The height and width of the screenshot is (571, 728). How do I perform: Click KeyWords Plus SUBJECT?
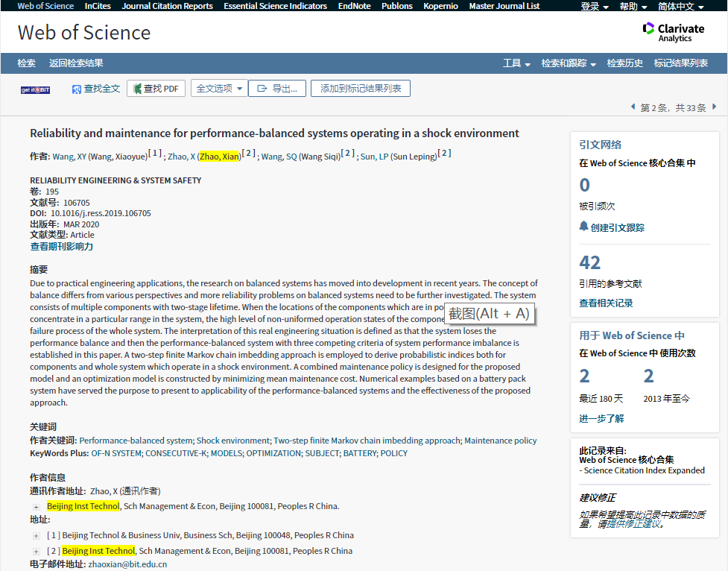(x=322, y=453)
